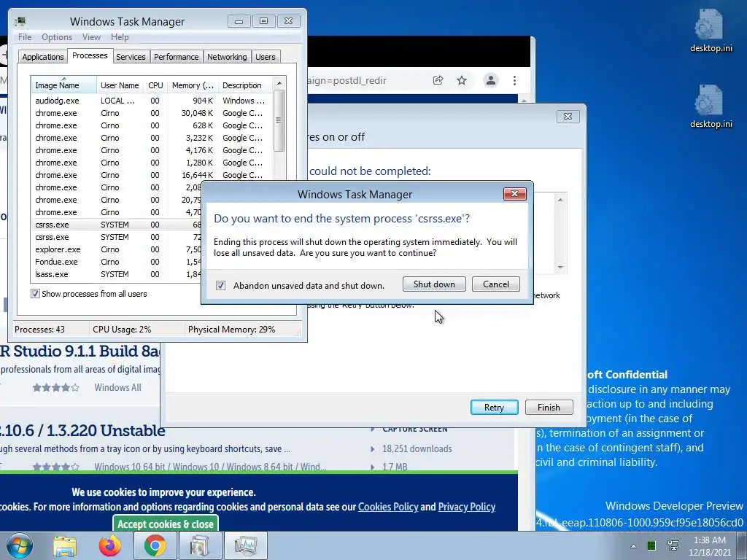The height and width of the screenshot is (560, 747).
Task: Open the 1.3.220 Unstable heading link
Action: tap(82, 430)
